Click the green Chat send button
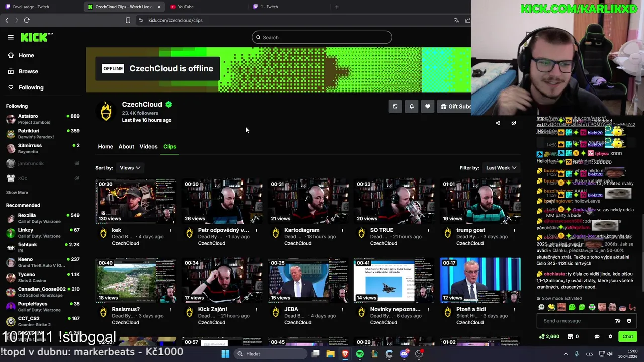 [628, 336]
